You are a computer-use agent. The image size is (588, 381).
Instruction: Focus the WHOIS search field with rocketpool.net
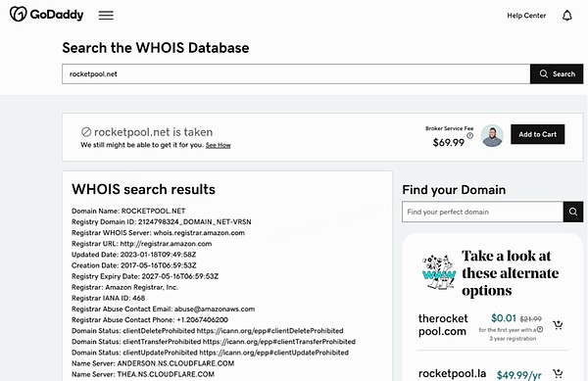pos(296,73)
